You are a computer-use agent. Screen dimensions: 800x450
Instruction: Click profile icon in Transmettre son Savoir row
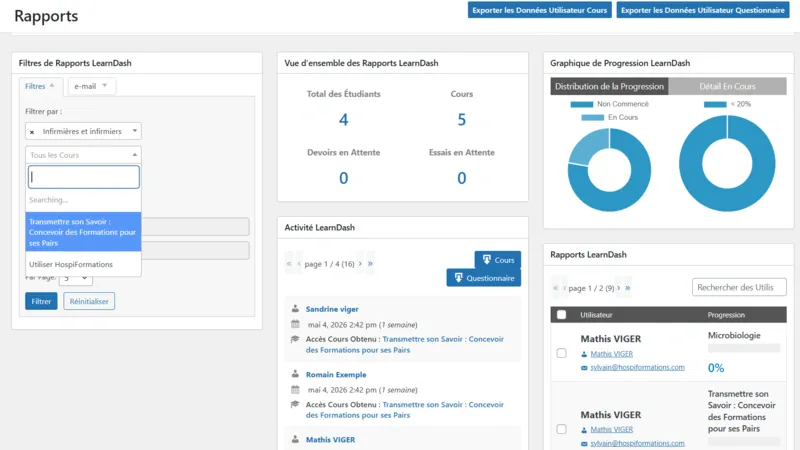pos(584,430)
